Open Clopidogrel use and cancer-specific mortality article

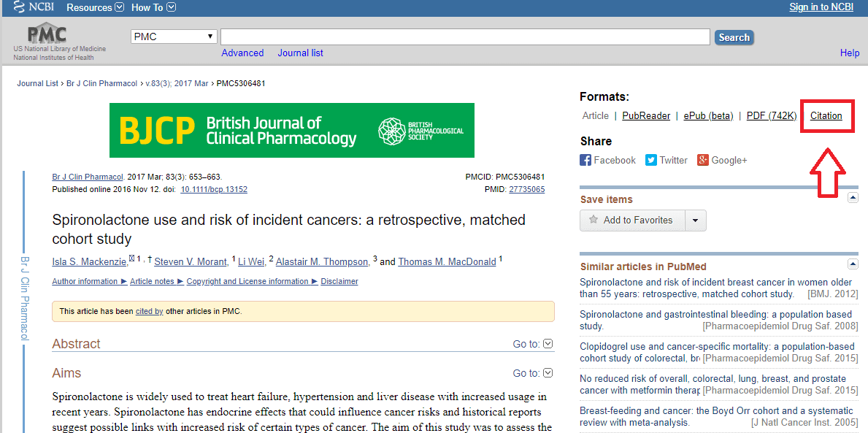click(x=716, y=352)
